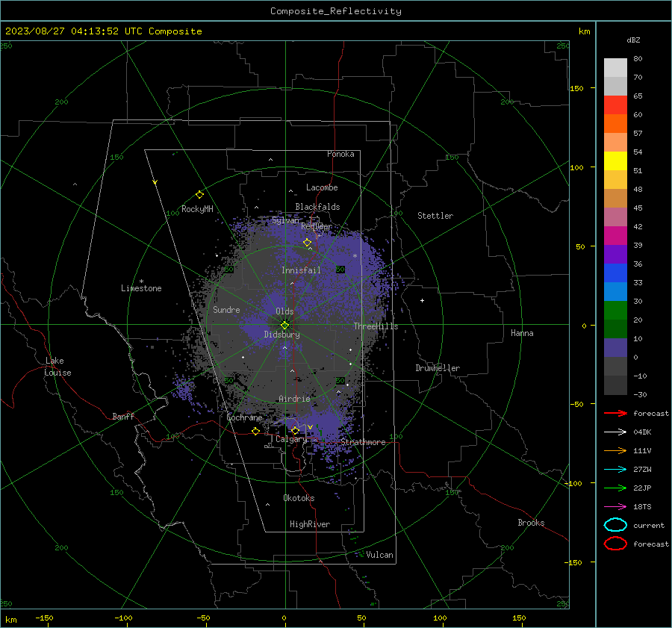Click the Lacombe city label
This screenshot has height=628, width=672.
point(322,187)
